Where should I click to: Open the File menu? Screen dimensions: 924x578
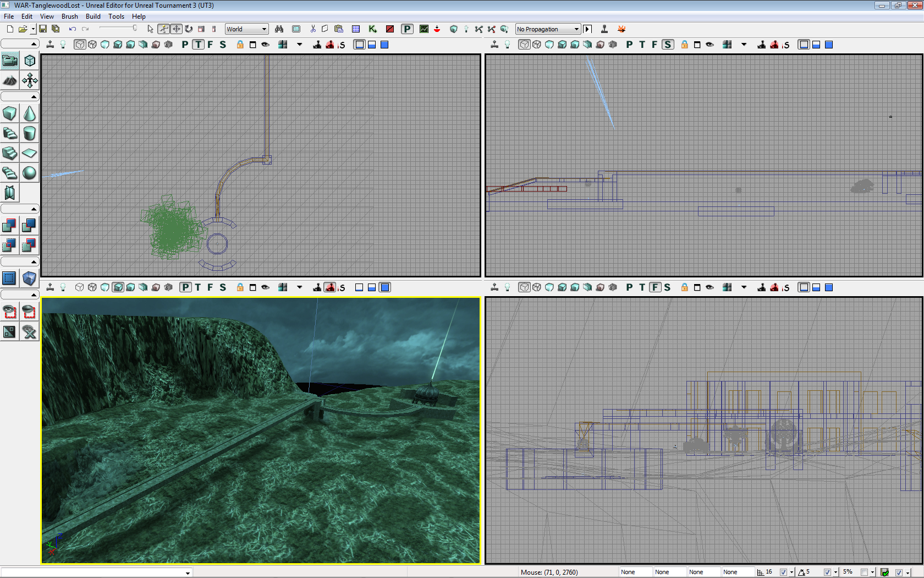pyautogui.click(x=9, y=17)
